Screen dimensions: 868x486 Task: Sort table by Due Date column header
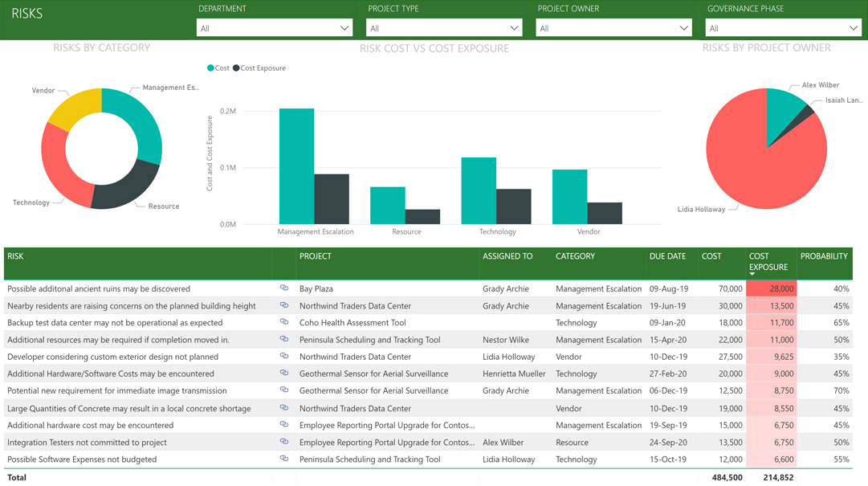coord(667,256)
